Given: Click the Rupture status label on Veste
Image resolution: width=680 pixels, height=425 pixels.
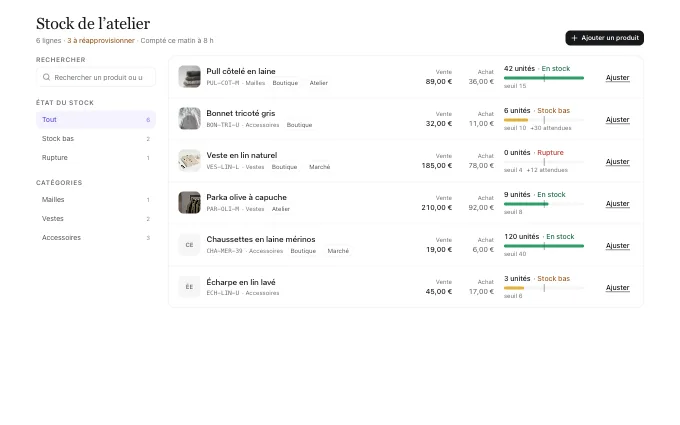Looking at the screenshot, I should coord(550,153).
